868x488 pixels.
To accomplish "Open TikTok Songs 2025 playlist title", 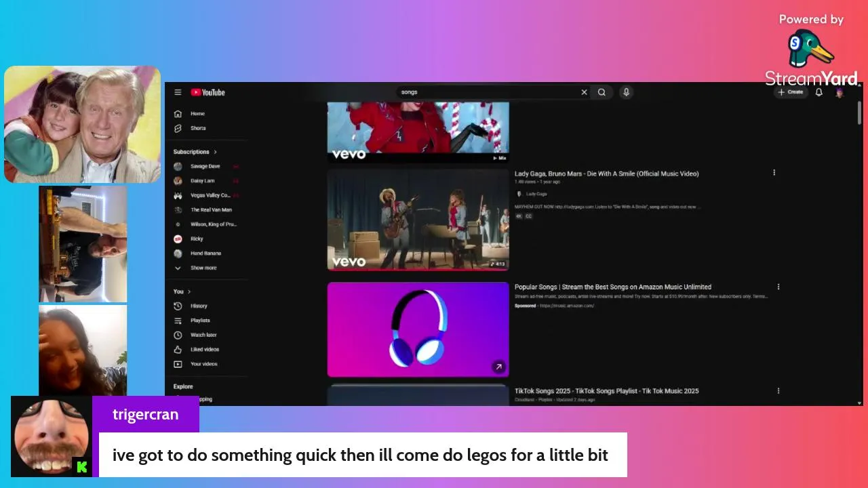I will click(x=606, y=390).
